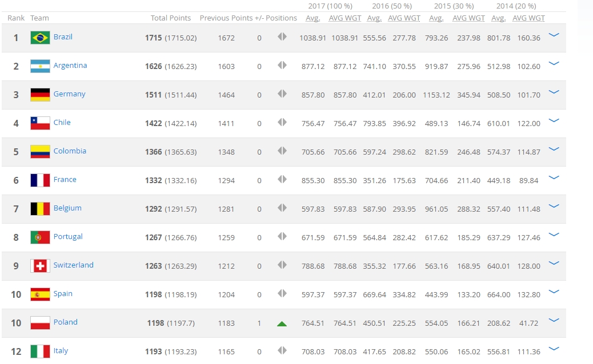Click the Switzerland flag icon
Viewport: 593px width, 364px height.
(x=40, y=266)
